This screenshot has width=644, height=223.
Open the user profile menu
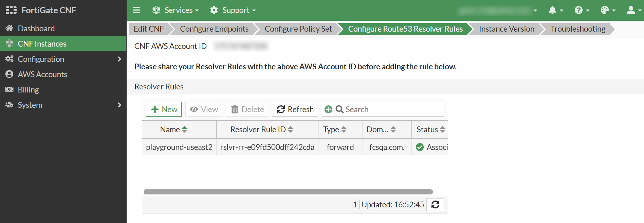point(633,10)
